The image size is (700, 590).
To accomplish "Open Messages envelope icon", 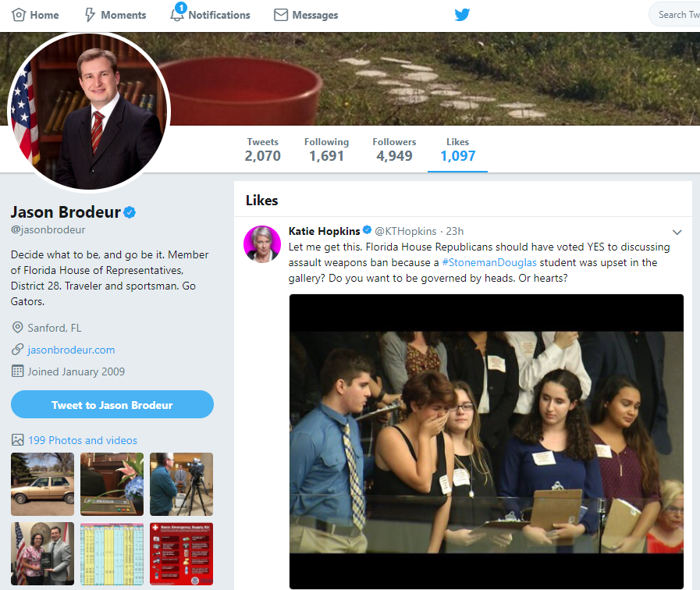I will click(281, 15).
